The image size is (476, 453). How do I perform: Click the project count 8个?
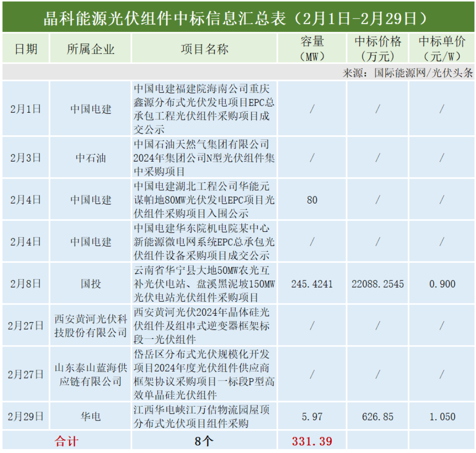coord(204,441)
